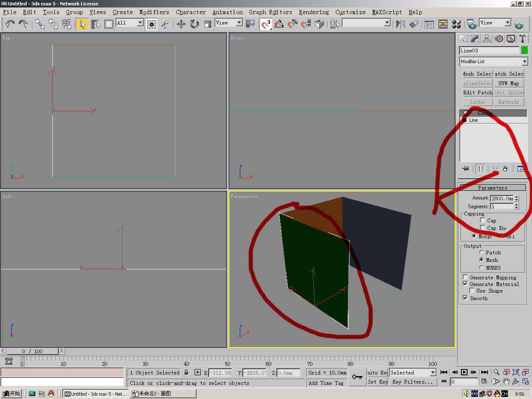Click the Segments spinner arrows
Viewport: 532px width, 399px height.
(x=517, y=206)
